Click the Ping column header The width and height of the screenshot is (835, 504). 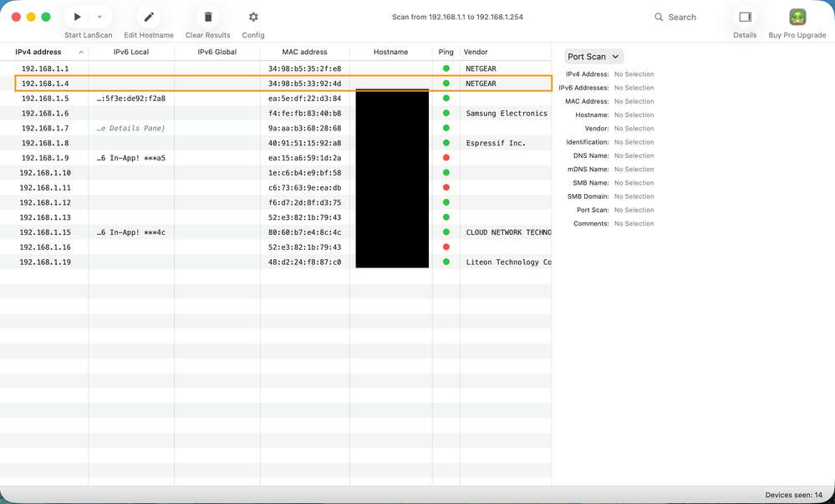click(446, 52)
